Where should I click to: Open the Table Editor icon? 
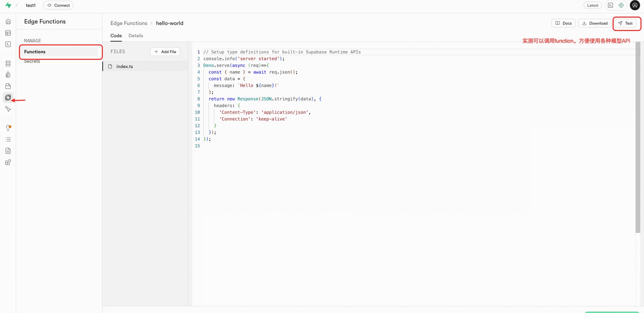8,33
